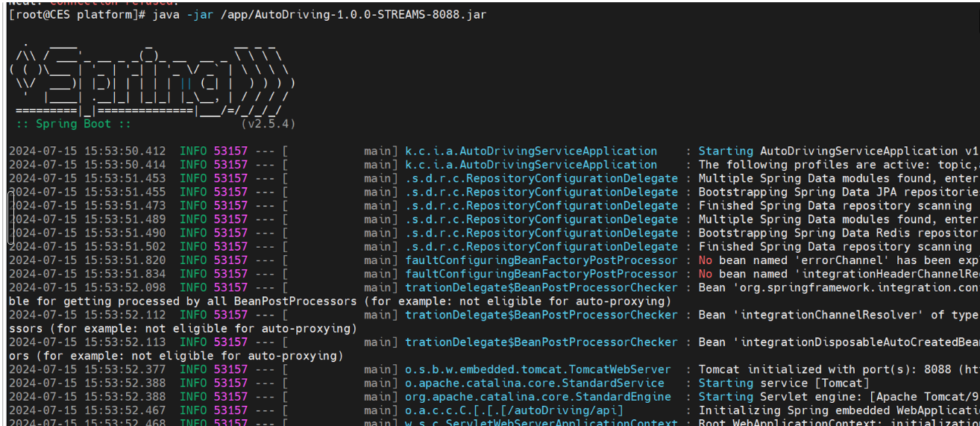
Task: Click 'Finished Spring Data repository scanning' at 15:53:51.473
Action: pos(835,206)
